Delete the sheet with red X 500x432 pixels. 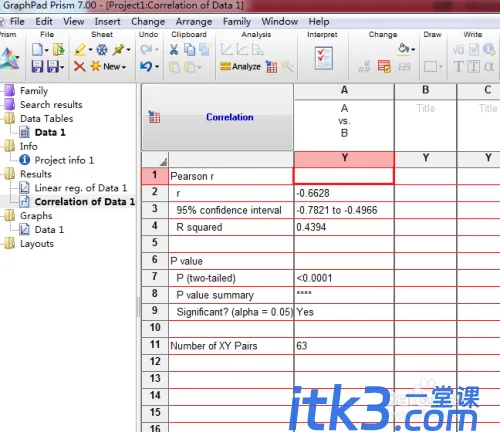pyautogui.click(x=79, y=66)
